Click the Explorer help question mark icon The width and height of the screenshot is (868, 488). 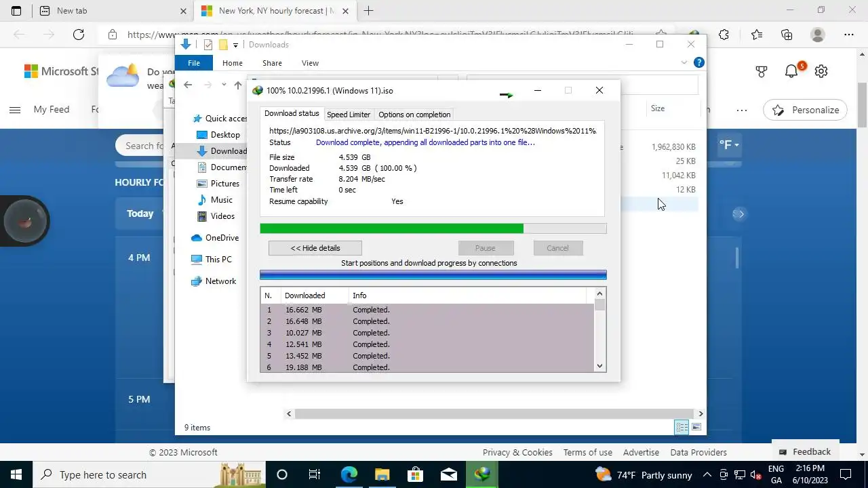tap(699, 62)
